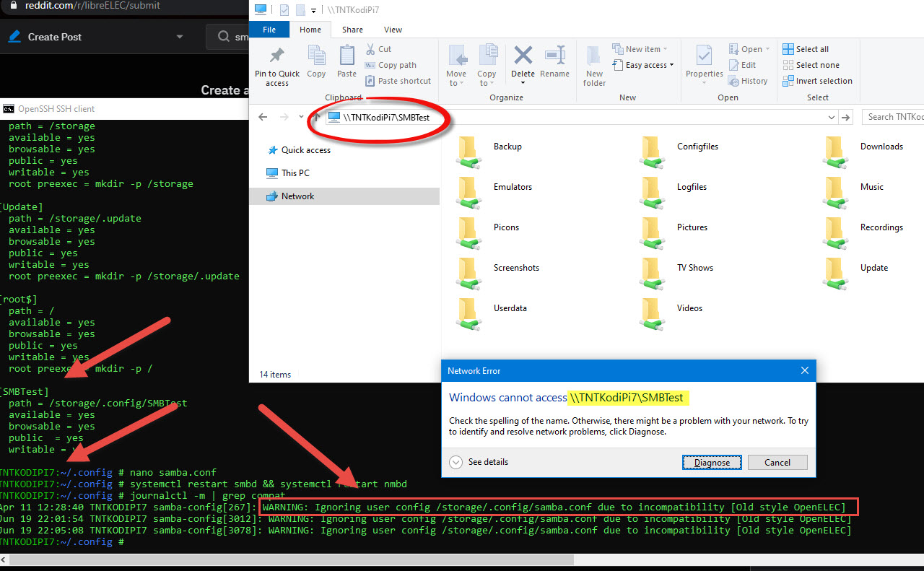Image resolution: width=924 pixels, height=571 pixels.
Task: Open the View ribbon tab
Action: (x=393, y=30)
